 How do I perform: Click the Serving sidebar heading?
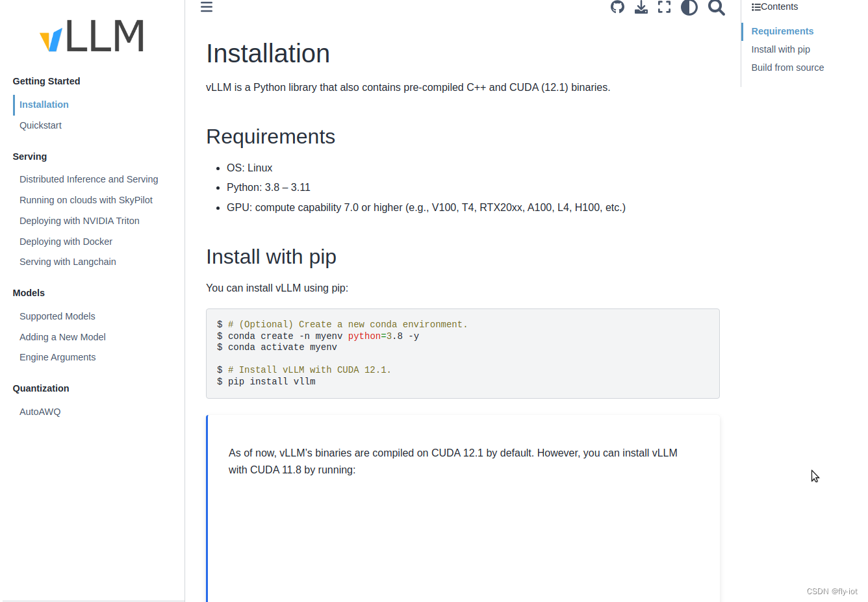(x=30, y=157)
